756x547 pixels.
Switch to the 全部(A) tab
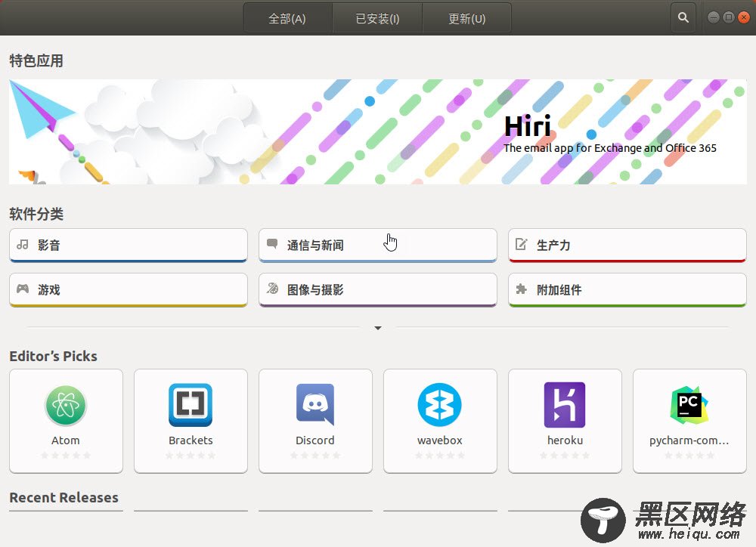[287, 18]
